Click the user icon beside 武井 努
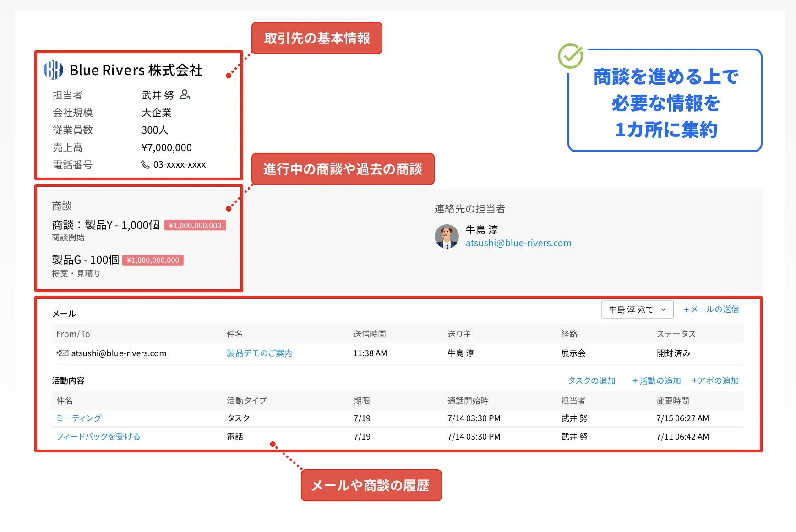The height and width of the screenshot is (532, 796). pyautogui.click(x=185, y=95)
